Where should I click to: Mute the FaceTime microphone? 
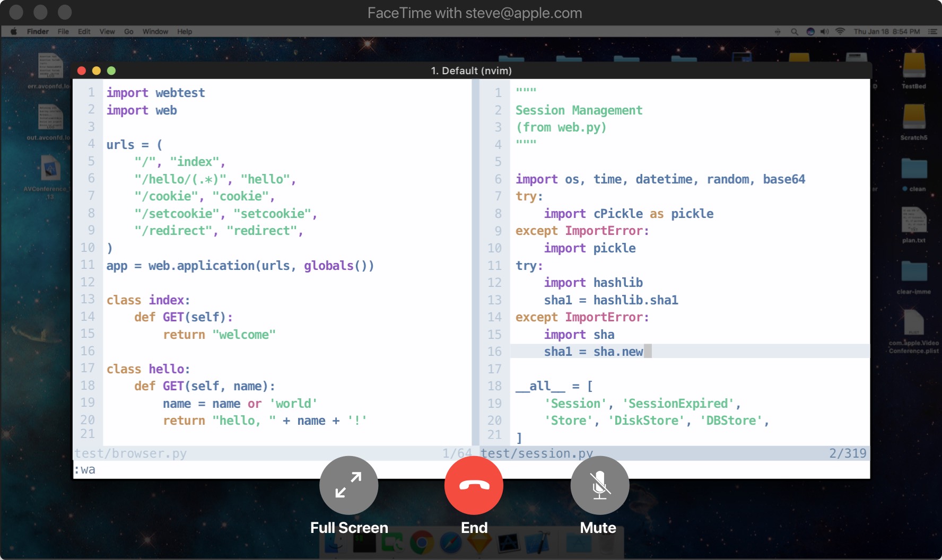(599, 485)
